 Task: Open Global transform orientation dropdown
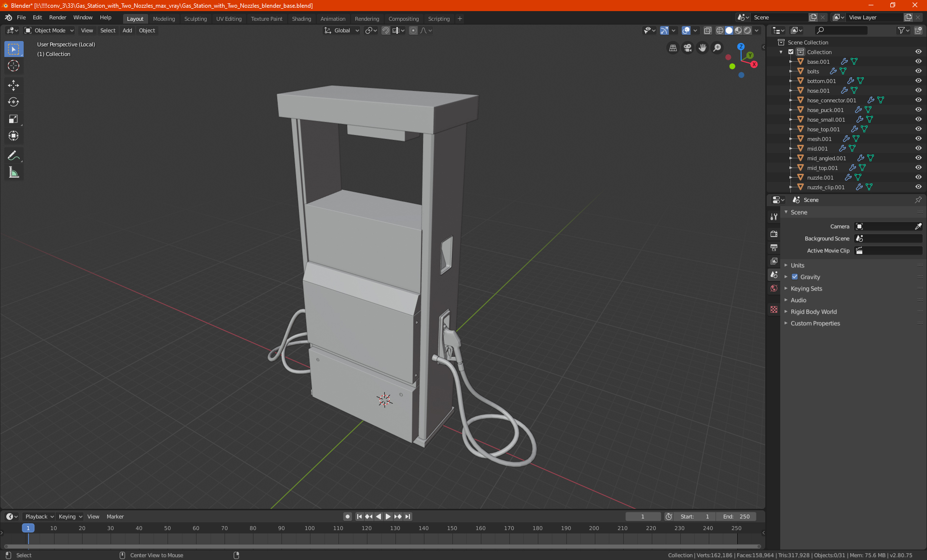[x=341, y=30]
